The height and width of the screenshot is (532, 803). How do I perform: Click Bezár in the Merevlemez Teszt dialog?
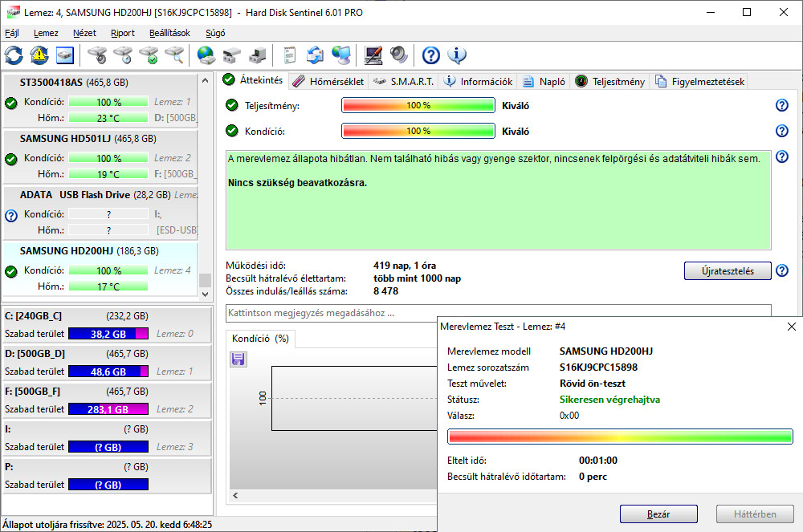pyautogui.click(x=658, y=514)
